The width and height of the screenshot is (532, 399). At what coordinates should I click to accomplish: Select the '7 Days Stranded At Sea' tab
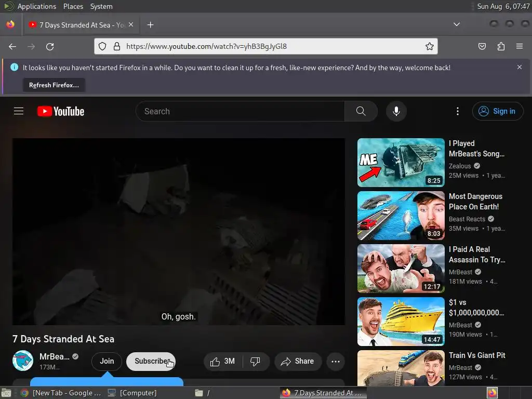(x=81, y=25)
